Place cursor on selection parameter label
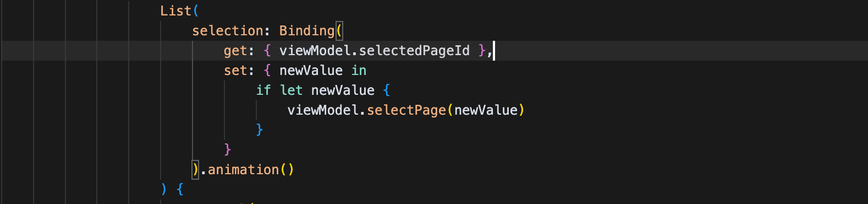Image resolution: width=868 pixels, height=204 pixels. tap(227, 31)
